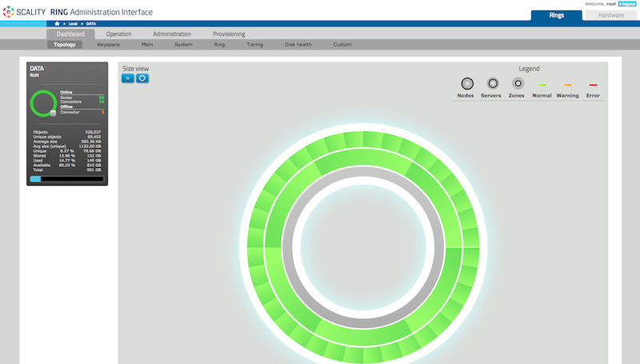
Task: Click the Local breadcrumb link
Action: pyautogui.click(x=73, y=24)
